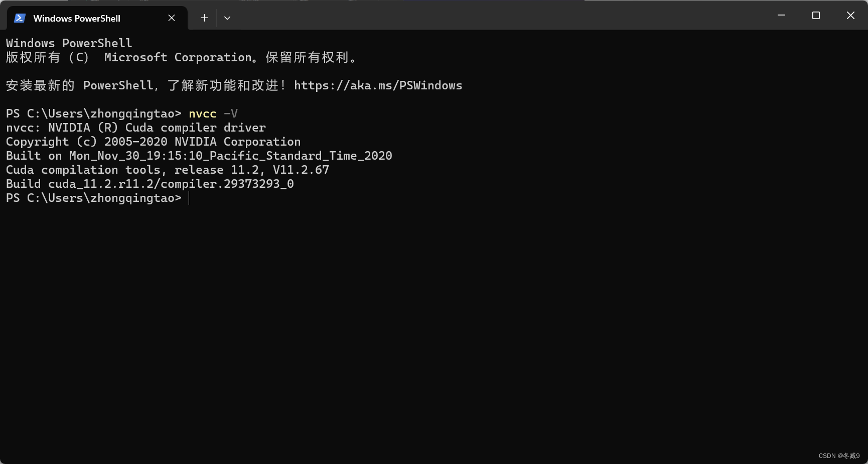Minimize the terminal window
Image resolution: width=868 pixels, height=464 pixels.
click(x=781, y=15)
